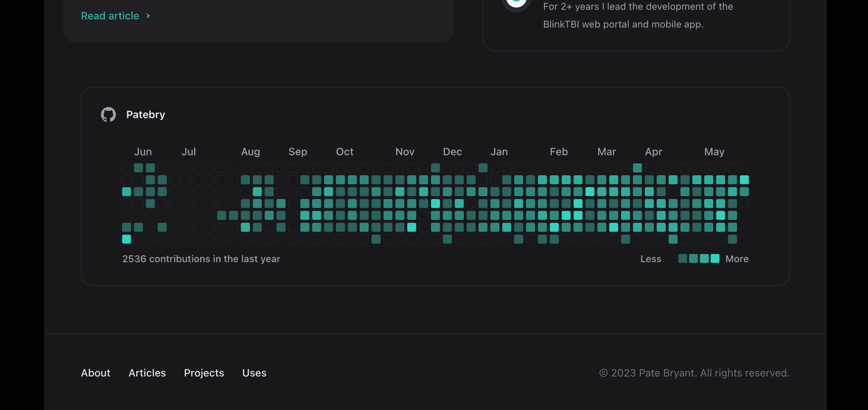Click the chevron arrow beside Read article
Screen dimensions: 868x410
pos(148,16)
